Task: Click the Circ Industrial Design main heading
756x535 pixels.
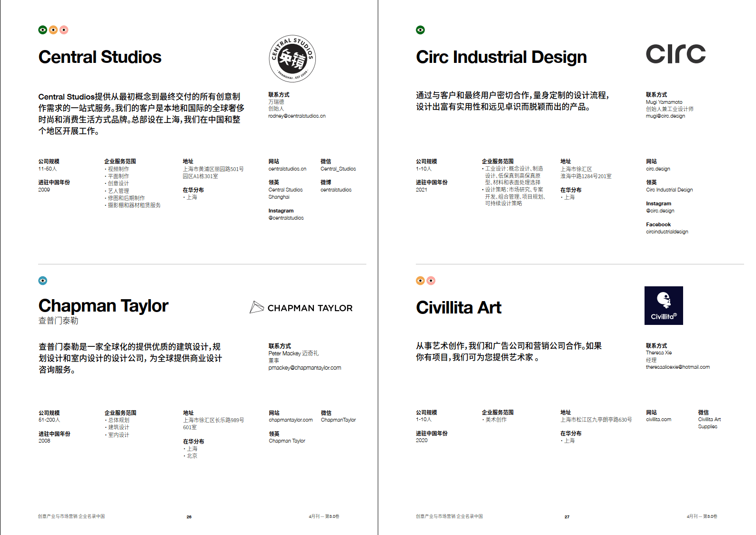Action: coord(501,57)
